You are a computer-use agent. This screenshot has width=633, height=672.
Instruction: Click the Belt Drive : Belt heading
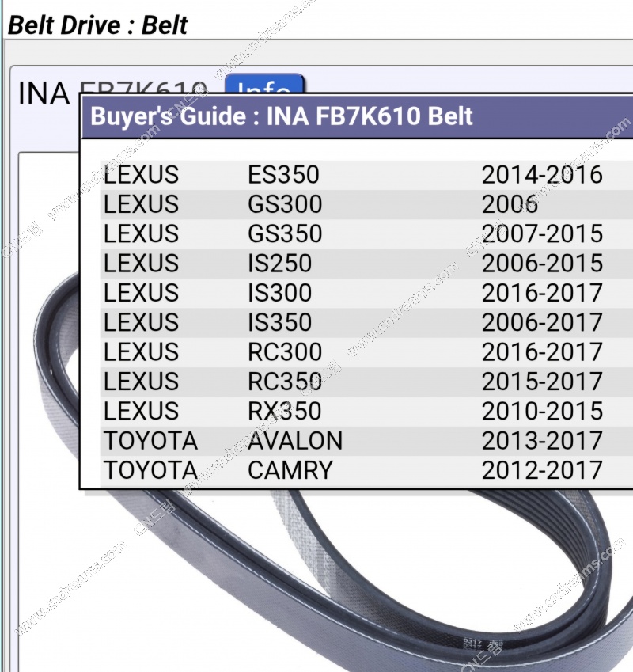click(x=98, y=24)
